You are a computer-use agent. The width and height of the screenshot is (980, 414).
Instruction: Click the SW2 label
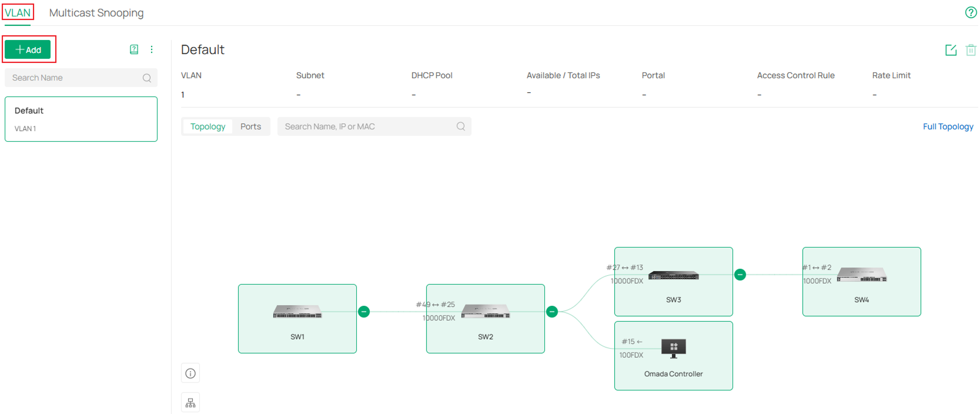485,337
